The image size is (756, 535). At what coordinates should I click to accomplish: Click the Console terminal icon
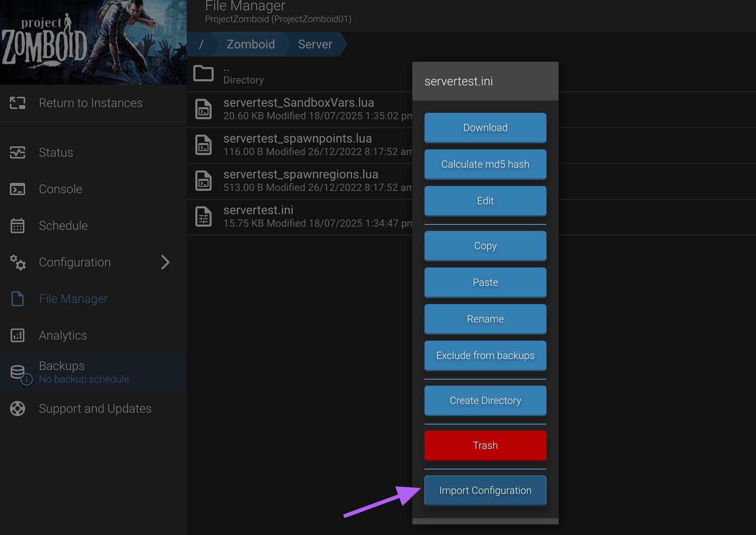[x=17, y=189]
